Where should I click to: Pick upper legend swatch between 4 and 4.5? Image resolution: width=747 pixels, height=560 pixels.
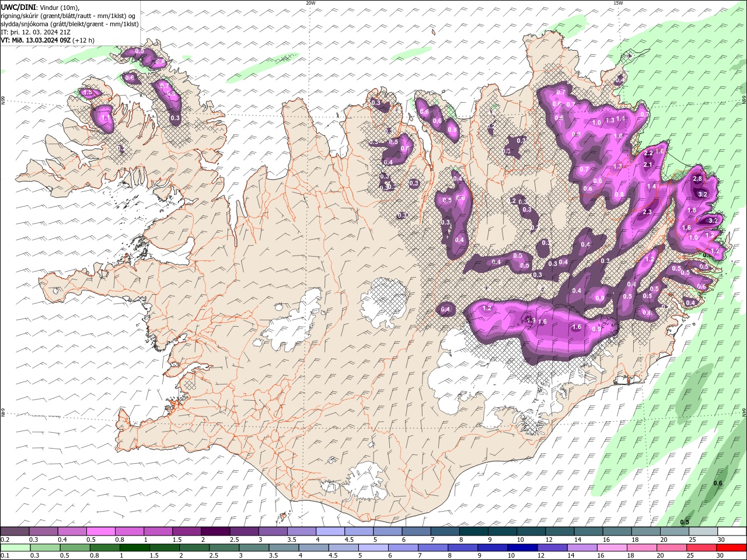pos(330,531)
